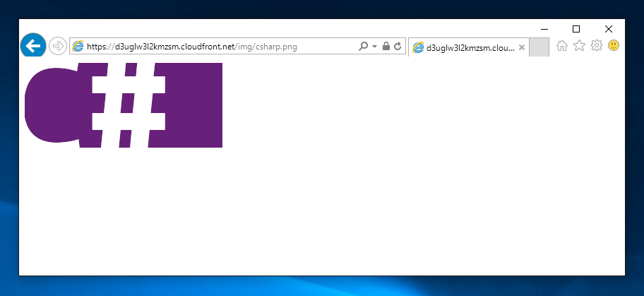Click the IE favicon on the tab
This screenshot has width=644, height=296.
pyautogui.click(x=418, y=48)
